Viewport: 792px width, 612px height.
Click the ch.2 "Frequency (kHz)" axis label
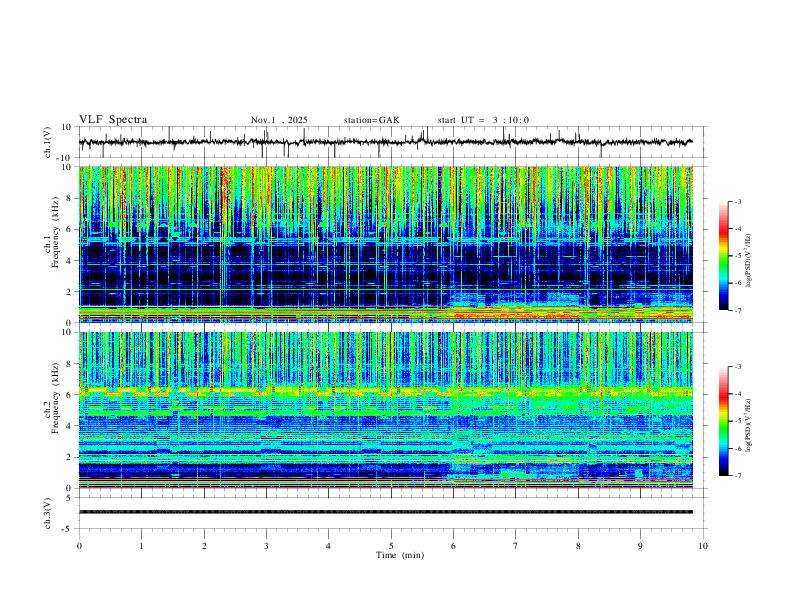coord(56,398)
